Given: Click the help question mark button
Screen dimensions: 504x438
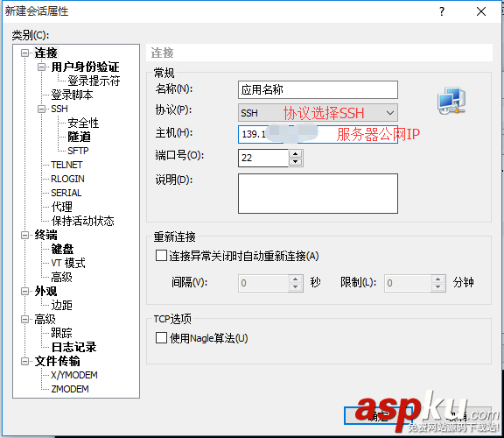Looking at the screenshot, I should click(x=442, y=11).
